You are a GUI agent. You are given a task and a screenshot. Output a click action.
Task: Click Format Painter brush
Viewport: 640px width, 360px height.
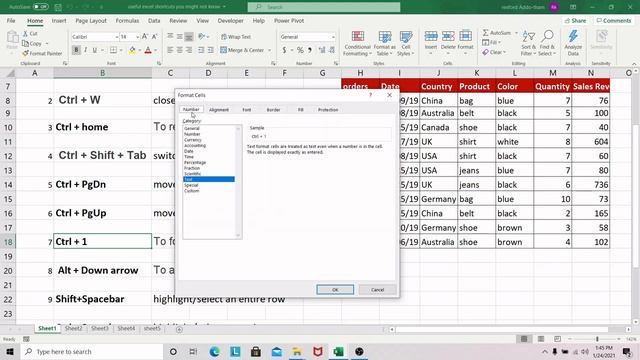[42, 53]
